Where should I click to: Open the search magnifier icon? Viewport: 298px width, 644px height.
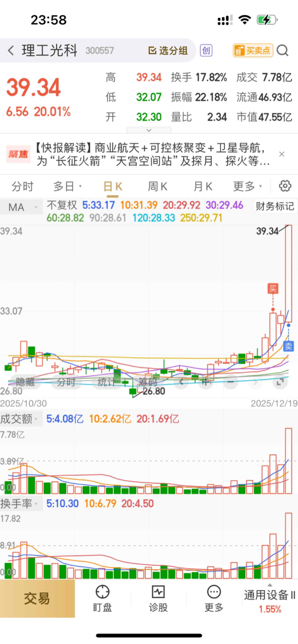[282, 51]
